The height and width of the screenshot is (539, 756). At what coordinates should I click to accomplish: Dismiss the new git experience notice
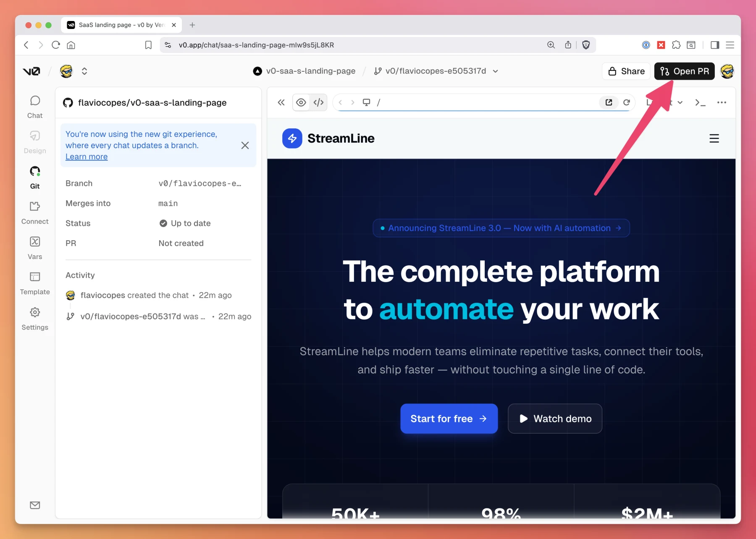click(245, 145)
